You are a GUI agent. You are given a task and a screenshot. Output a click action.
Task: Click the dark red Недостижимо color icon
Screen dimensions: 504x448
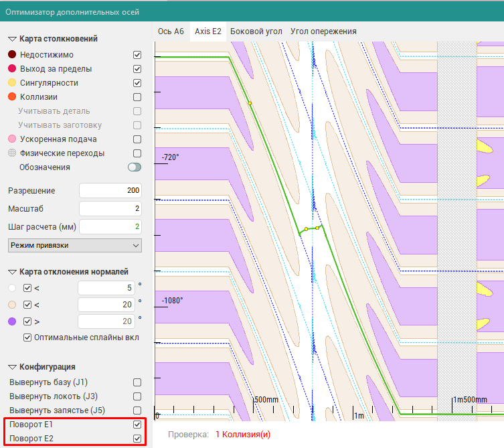tap(12, 55)
